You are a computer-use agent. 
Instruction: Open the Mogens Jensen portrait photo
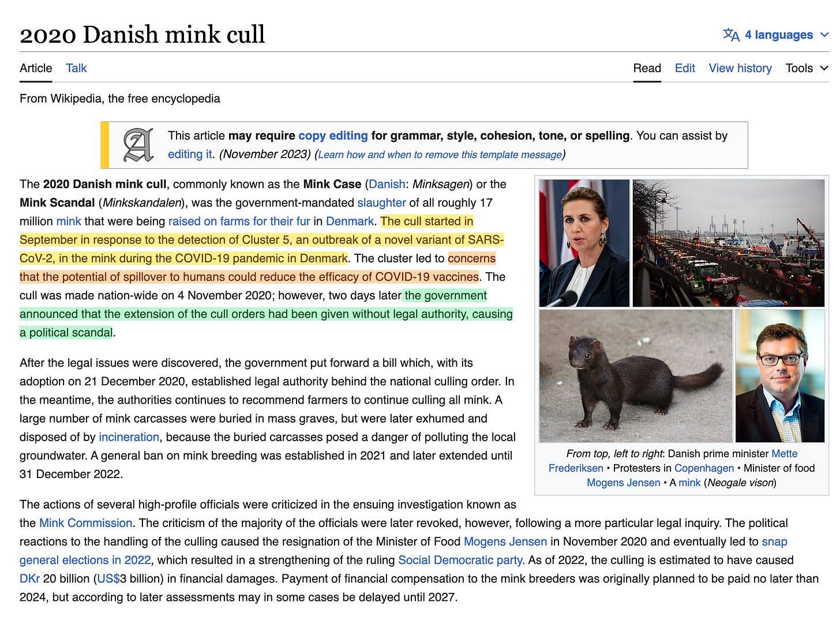(780, 376)
